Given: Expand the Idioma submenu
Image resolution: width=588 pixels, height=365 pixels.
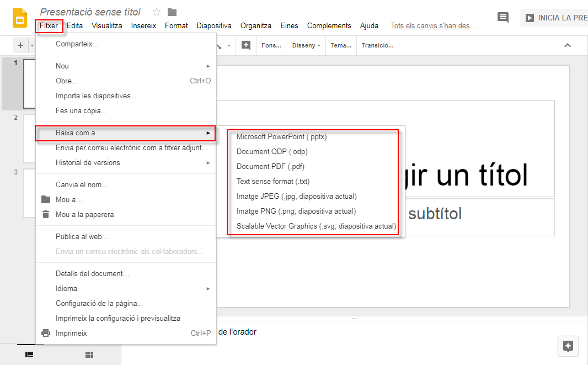Looking at the screenshot, I should click(126, 288).
